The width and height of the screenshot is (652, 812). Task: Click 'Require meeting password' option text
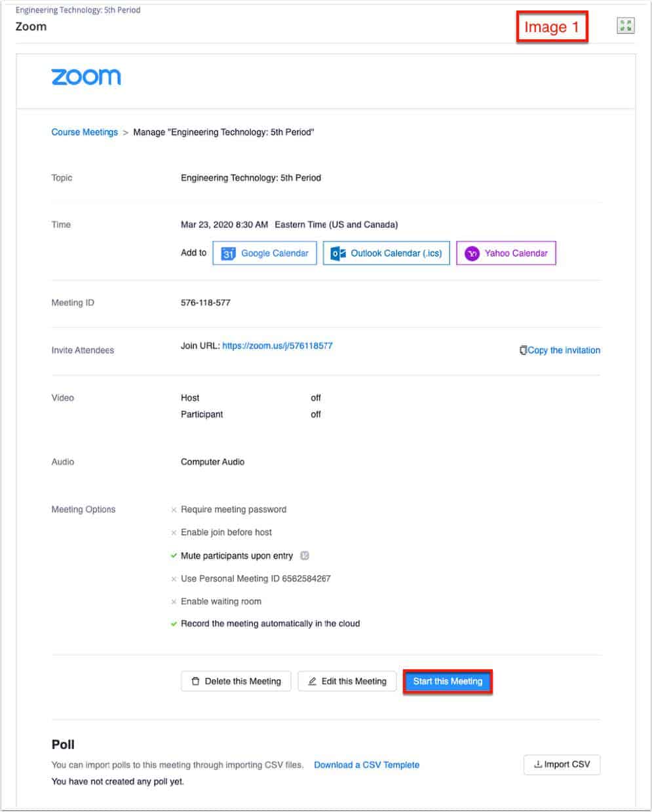[x=233, y=509]
